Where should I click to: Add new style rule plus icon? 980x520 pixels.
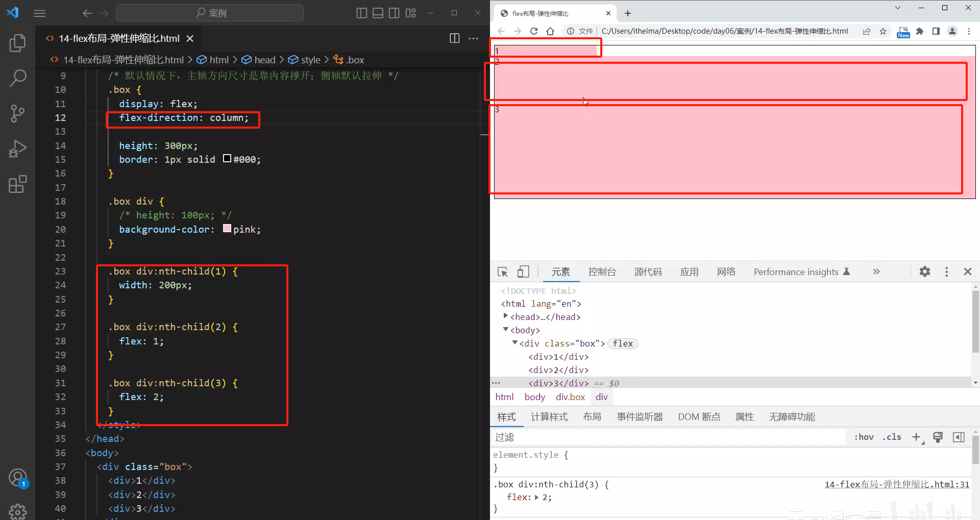pos(916,437)
